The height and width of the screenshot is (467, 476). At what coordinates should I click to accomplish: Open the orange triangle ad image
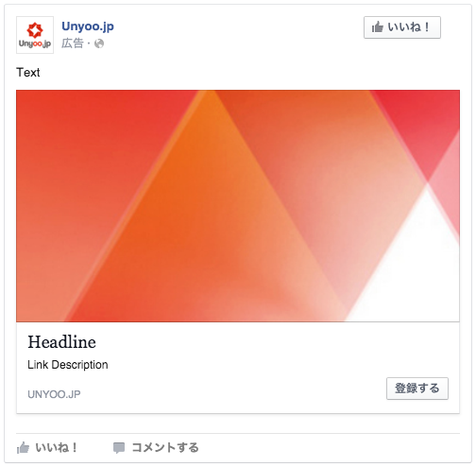click(238, 206)
